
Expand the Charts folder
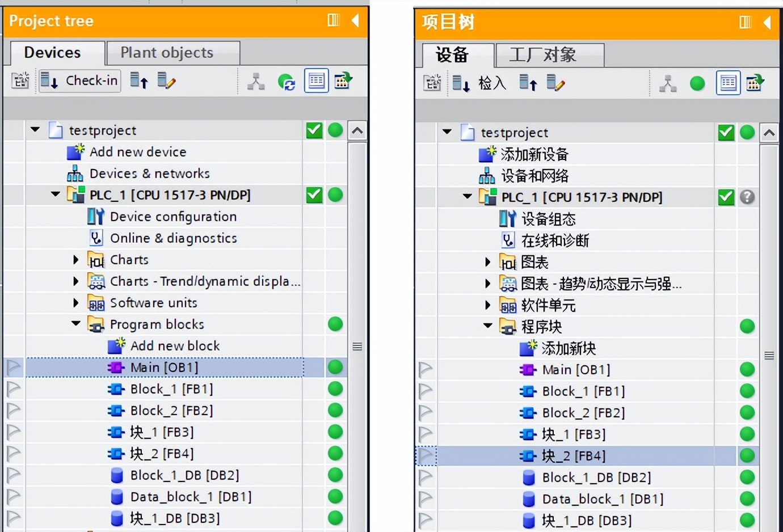76,260
